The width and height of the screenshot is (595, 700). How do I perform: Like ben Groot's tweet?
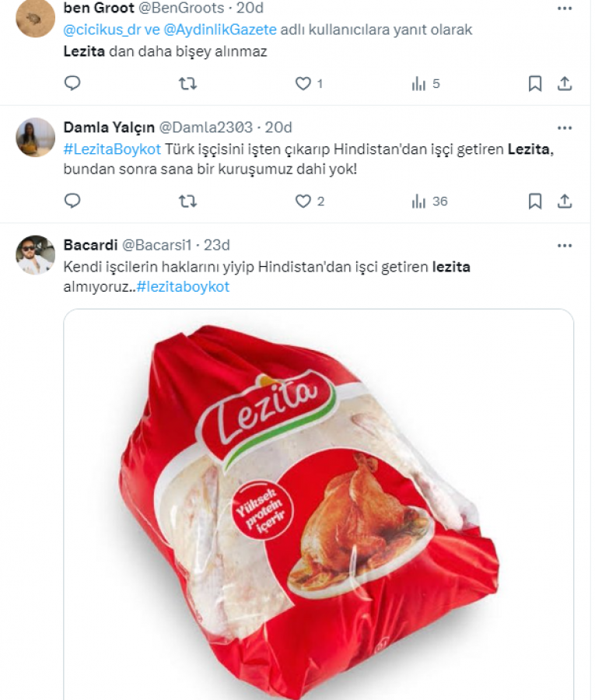303,83
